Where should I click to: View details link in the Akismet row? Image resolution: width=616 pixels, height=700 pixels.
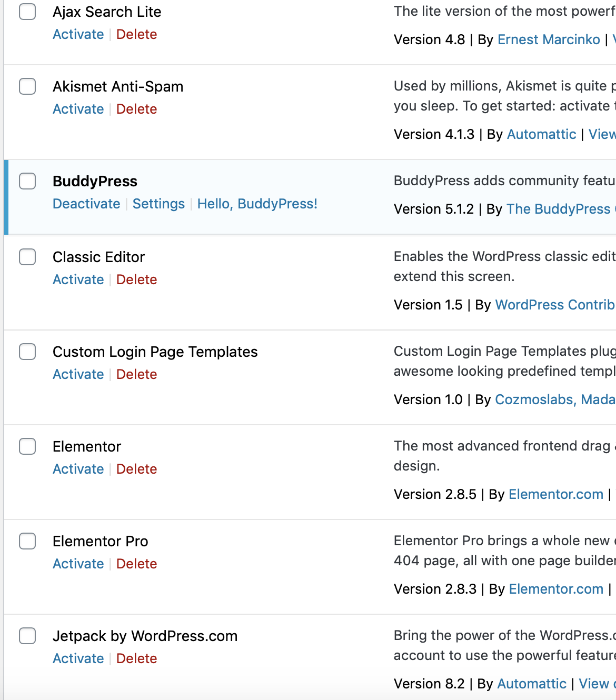pos(602,134)
